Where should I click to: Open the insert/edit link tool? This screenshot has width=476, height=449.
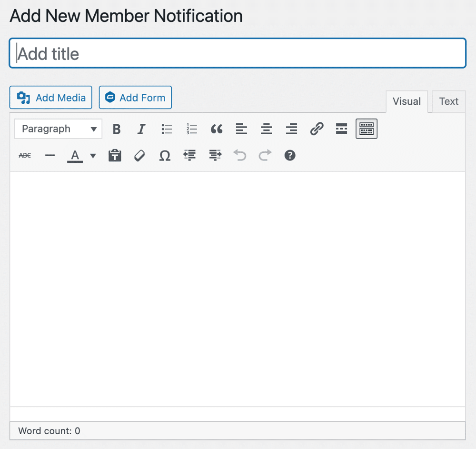[x=317, y=129]
